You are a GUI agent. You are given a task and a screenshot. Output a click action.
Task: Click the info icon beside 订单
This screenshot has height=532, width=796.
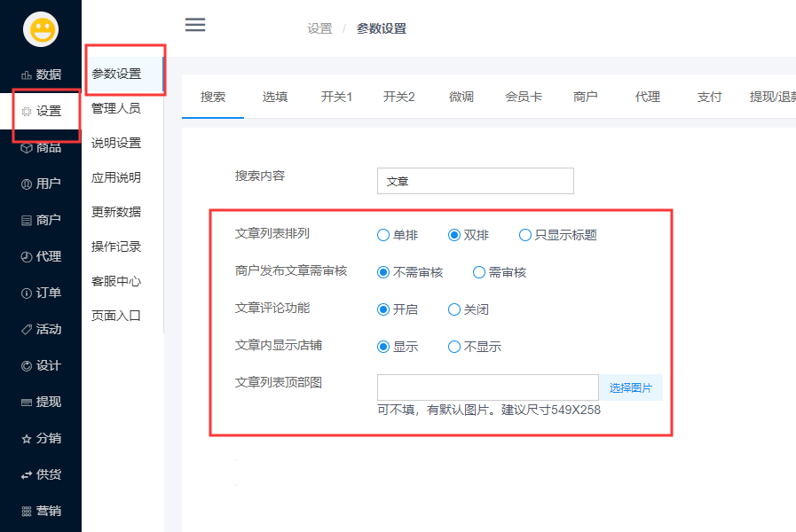click(x=27, y=293)
